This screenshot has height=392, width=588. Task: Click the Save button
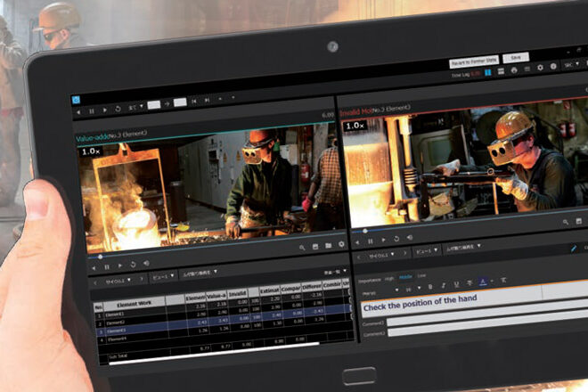[514, 58]
